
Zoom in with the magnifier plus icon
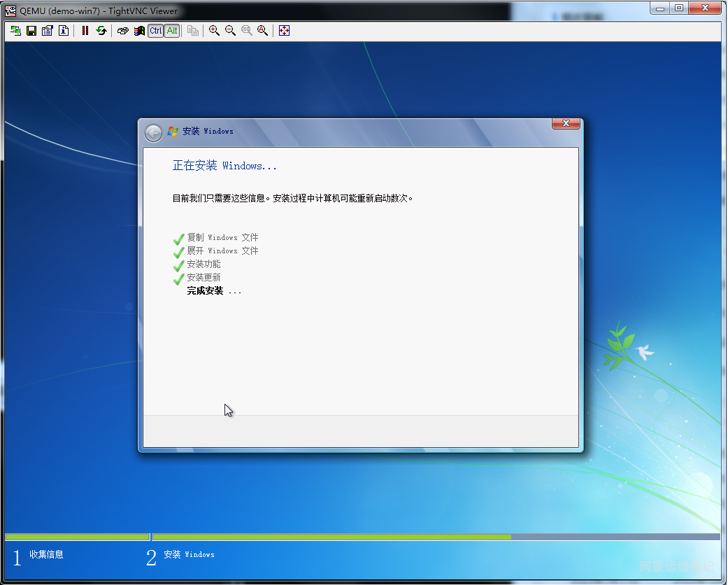point(214,31)
